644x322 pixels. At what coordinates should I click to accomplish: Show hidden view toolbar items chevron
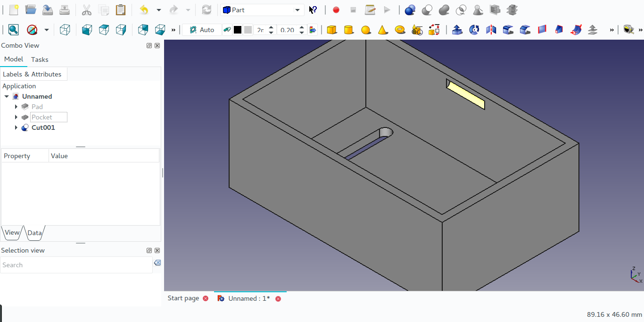[x=173, y=30]
